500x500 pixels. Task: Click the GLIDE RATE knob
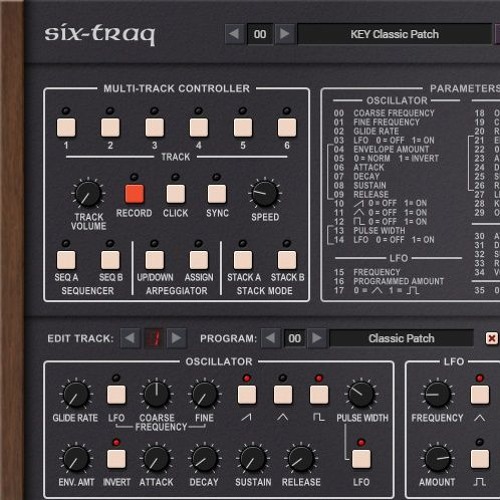[x=76, y=395]
